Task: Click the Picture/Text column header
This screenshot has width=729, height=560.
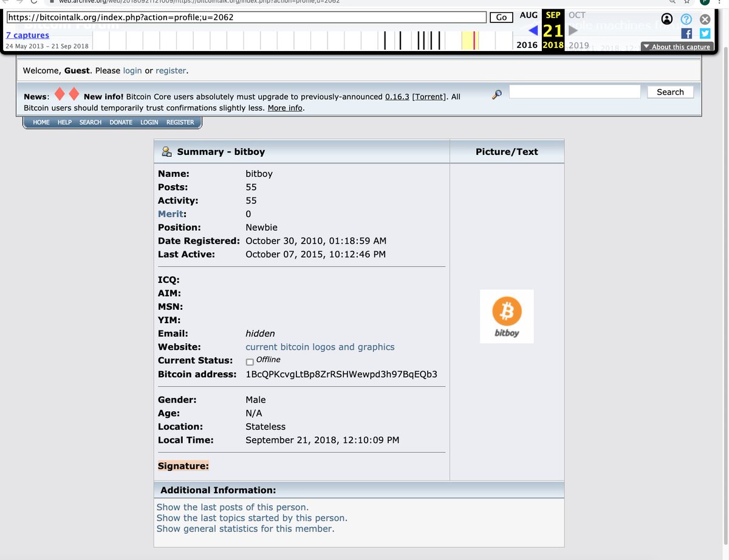Action: [x=507, y=152]
